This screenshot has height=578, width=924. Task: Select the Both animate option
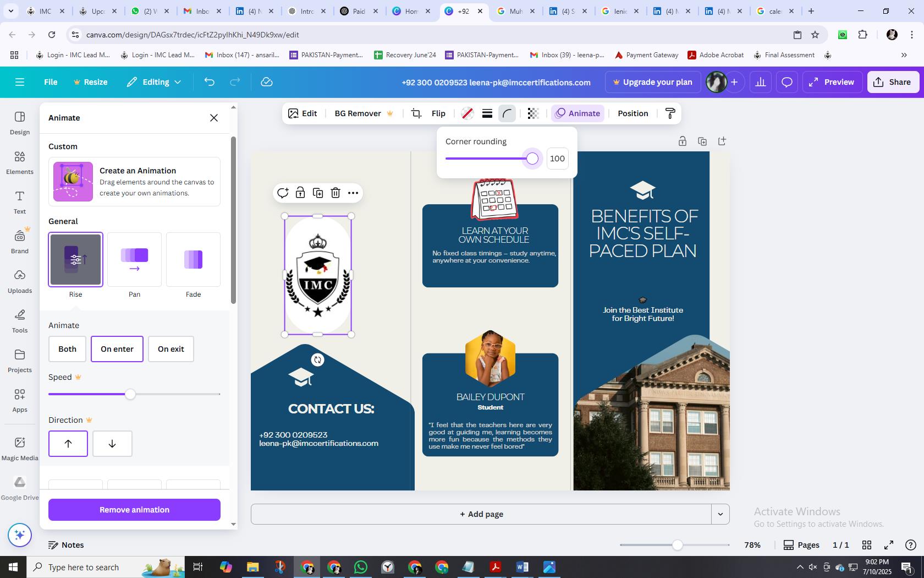tap(67, 349)
